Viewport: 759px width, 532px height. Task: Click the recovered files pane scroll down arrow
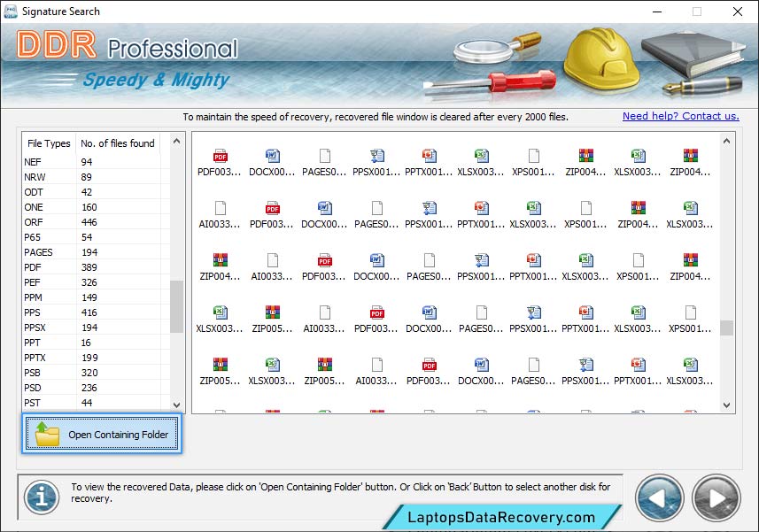click(x=726, y=405)
